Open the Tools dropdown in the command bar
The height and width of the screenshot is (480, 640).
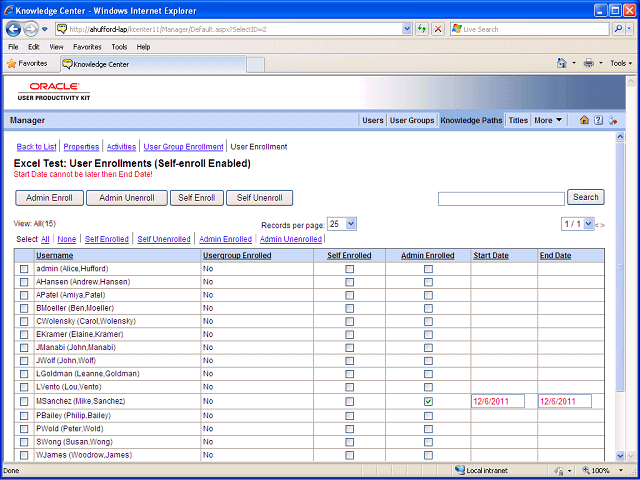pos(621,63)
